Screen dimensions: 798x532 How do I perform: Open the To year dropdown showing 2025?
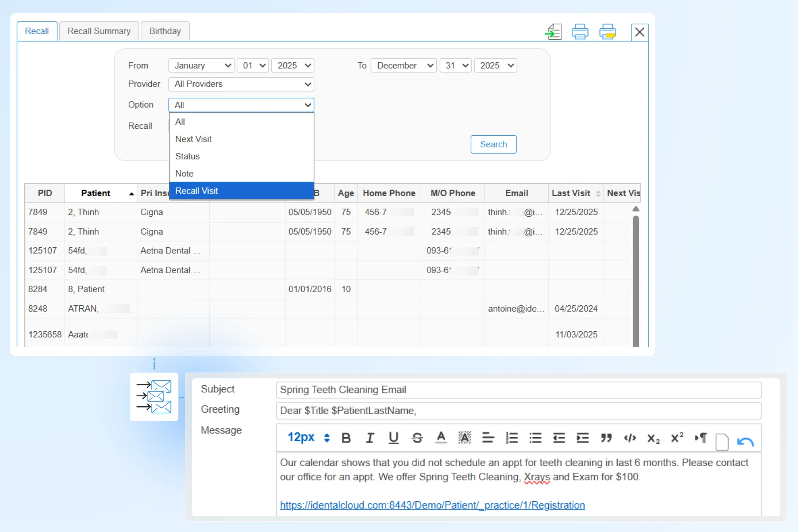[x=495, y=65]
